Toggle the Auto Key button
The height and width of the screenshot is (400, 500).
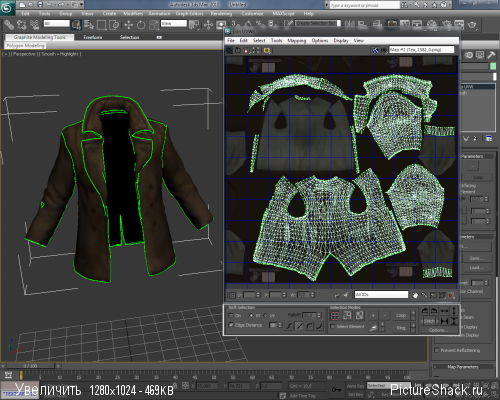point(356,386)
